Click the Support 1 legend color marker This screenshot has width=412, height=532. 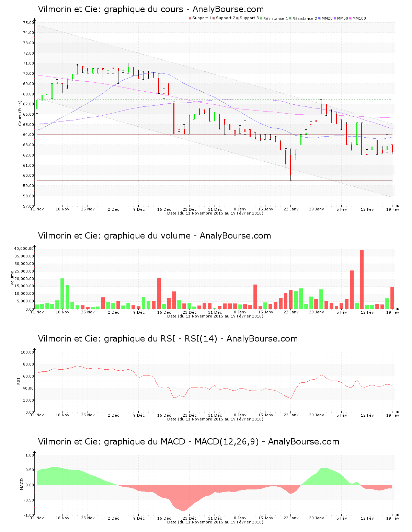pyautogui.click(x=190, y=18)
